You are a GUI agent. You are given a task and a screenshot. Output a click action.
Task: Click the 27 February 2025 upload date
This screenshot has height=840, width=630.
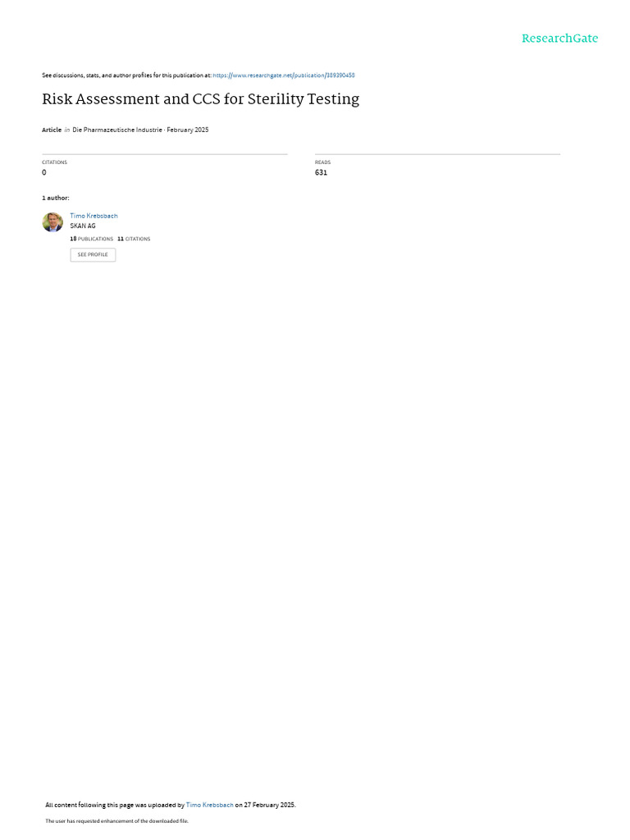[x=269, y=805]
